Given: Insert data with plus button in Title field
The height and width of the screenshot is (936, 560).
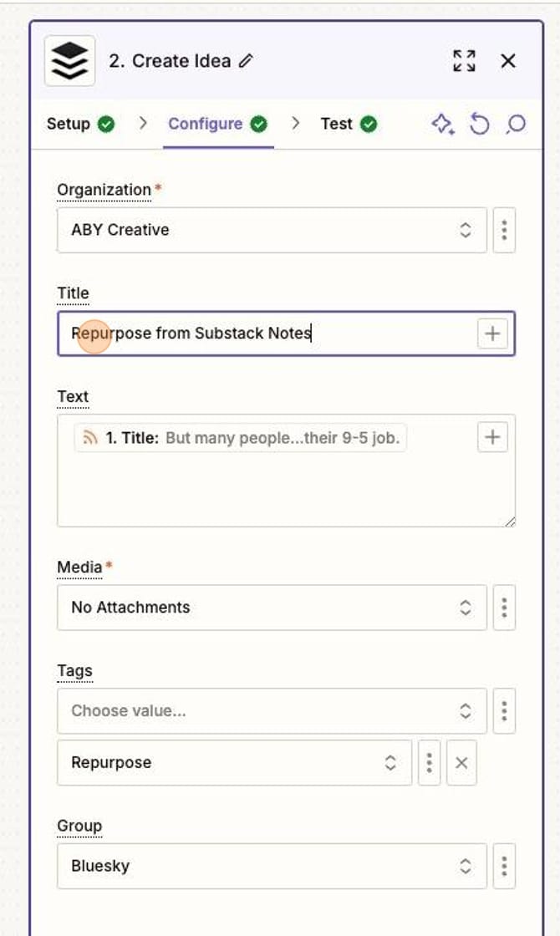Looking at the screenshot, I should tap(492, 333).
